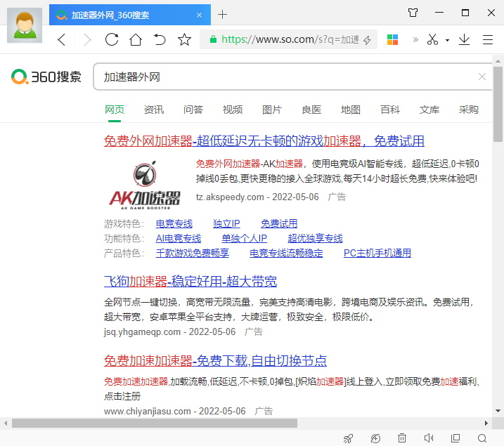Select the 网页 tab
The image size is (504, 446).
click(115, 110)
